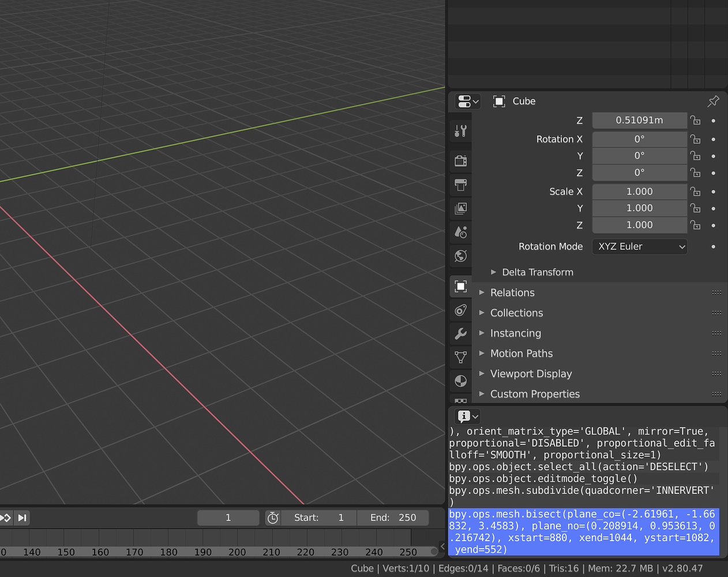
Task: Open the Output properties tab
Action: click(x=460, y=185)
